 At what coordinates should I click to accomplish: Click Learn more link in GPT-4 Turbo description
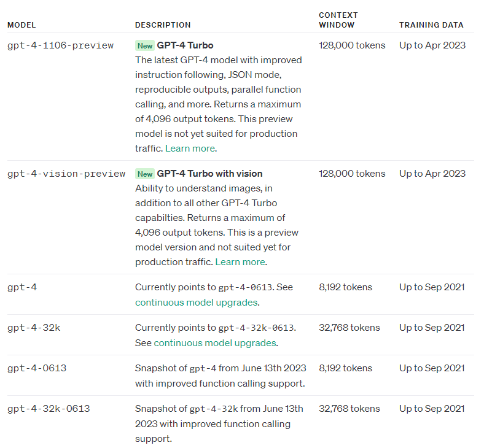[x=190, y=149]
